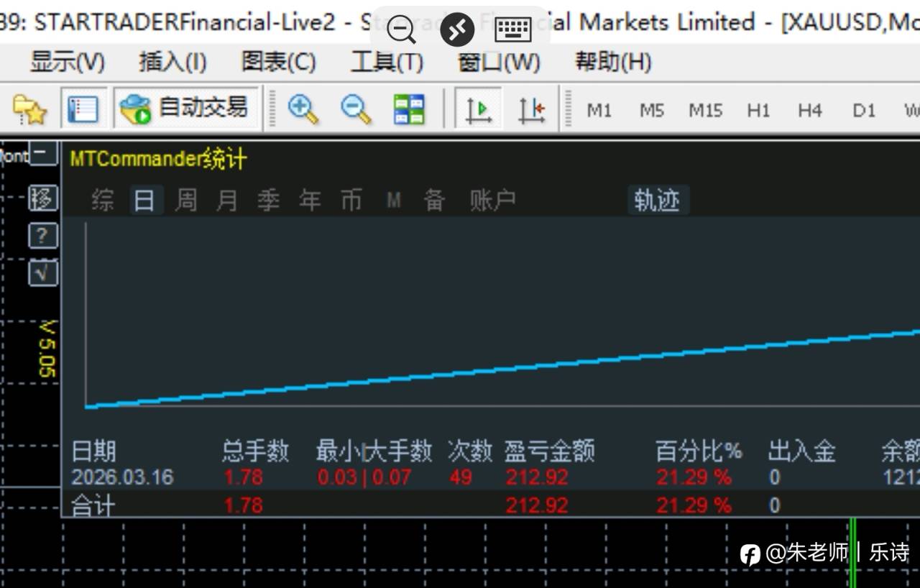Click the zoom in magnifier icon
Viewport: 920px width, 588px height.
coord(303,109)
